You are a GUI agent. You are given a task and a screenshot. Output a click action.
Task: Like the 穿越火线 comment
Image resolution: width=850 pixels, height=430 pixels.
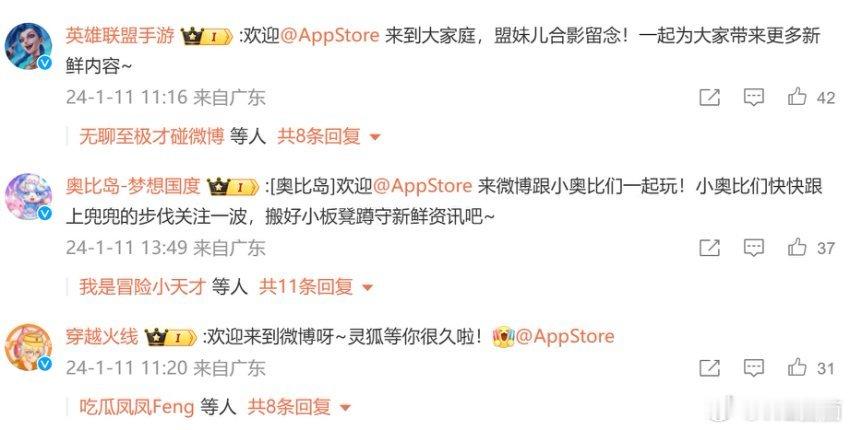pos(797,368)
